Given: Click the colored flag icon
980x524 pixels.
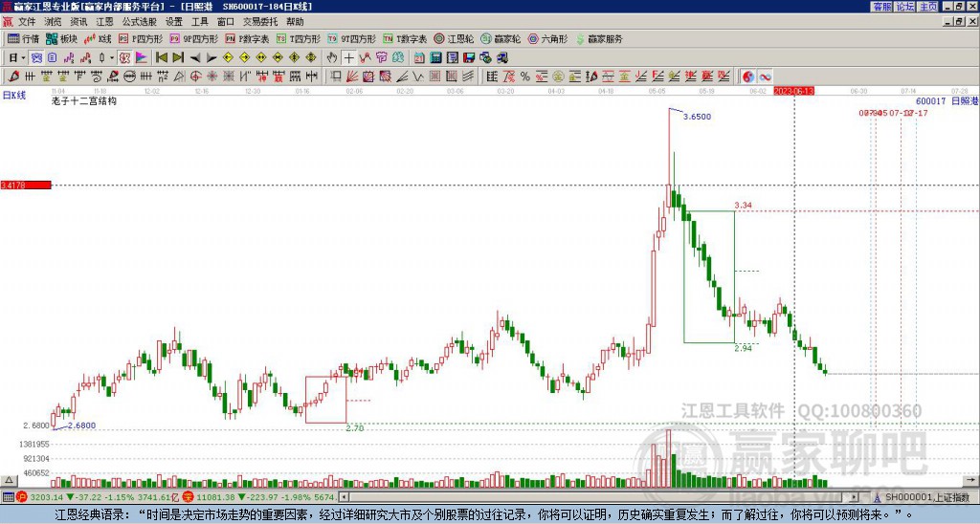Looking at the screenshot, I should (142, 58).
